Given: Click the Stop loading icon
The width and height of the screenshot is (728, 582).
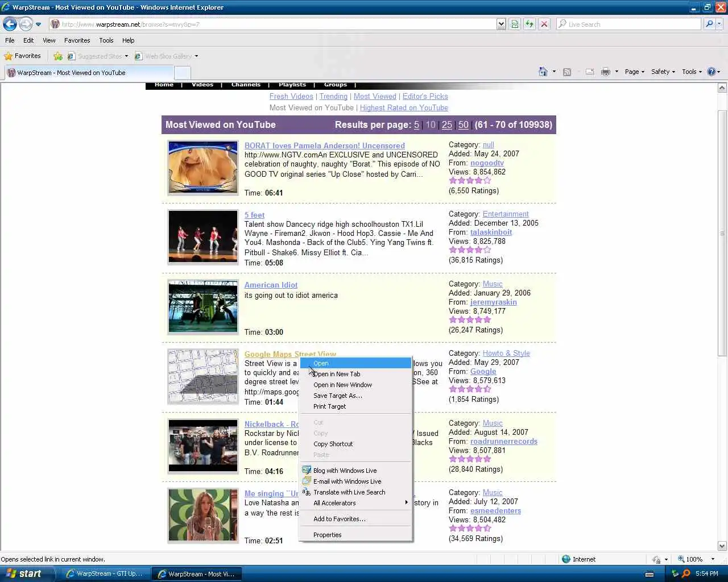Looking at the screenshot, I should (544, 24).
